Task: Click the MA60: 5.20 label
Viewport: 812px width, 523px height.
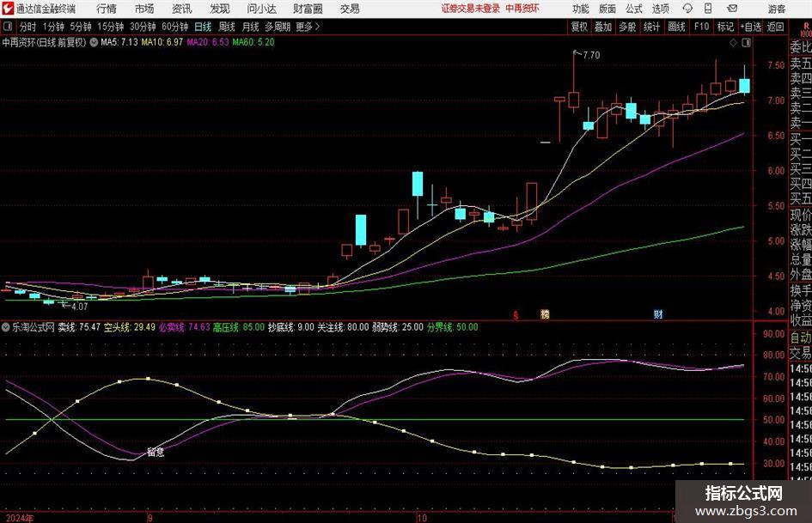Action: [253, 42]
